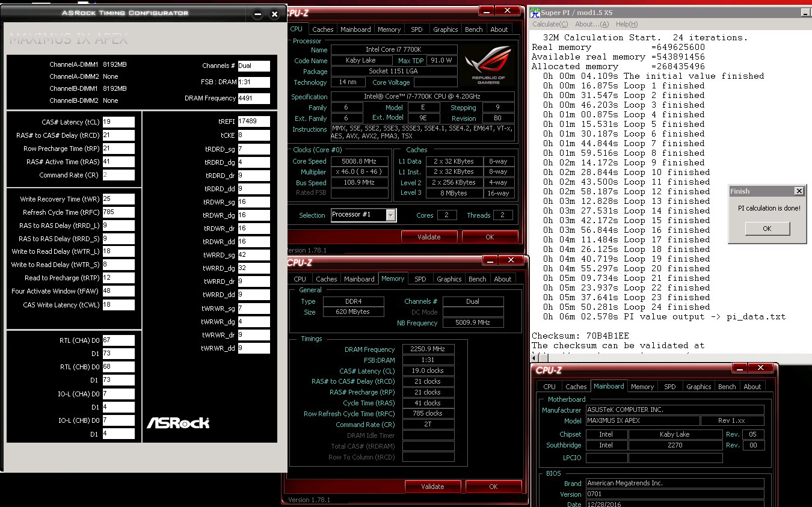The image size is (812, 507).
Task: Click the FSB : DRAM ratio field
Action: [254, 82]
